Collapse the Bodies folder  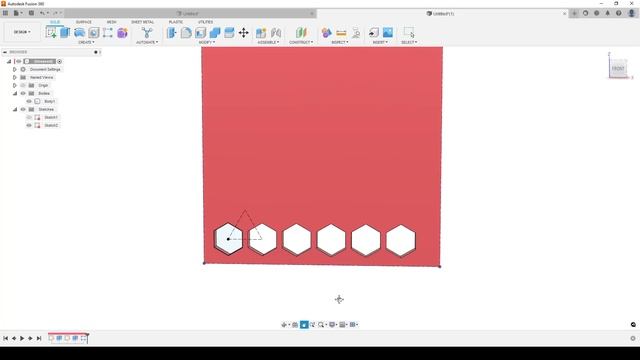(x=15, y=93)
